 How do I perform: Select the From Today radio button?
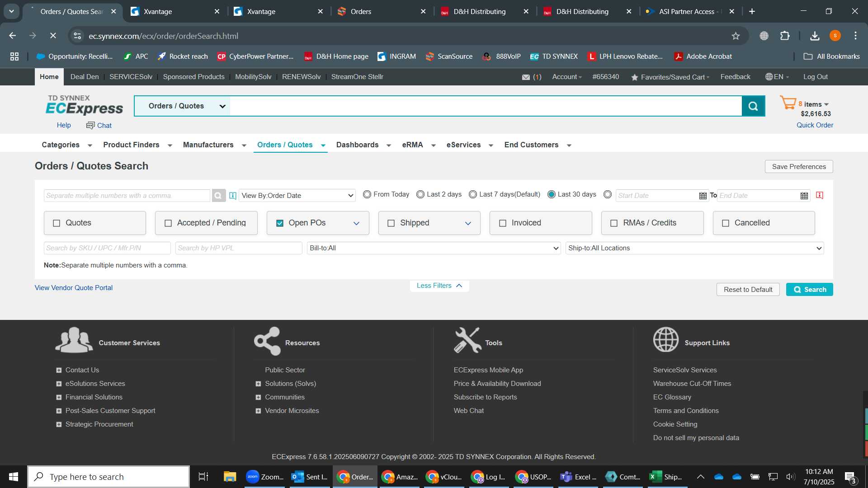(367, 194)
